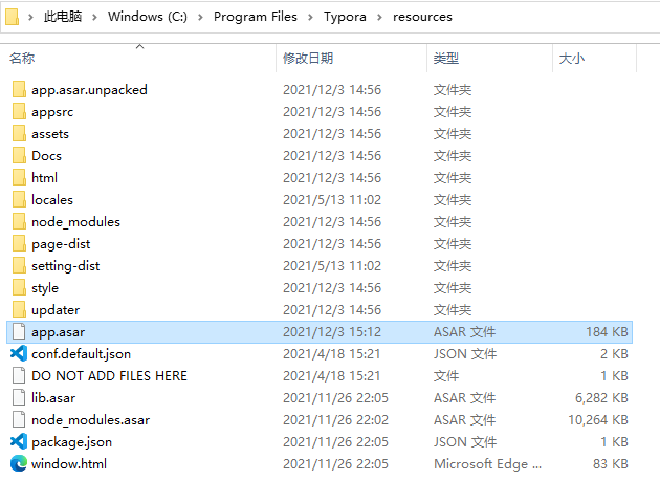Select the node_modules folder name
Viewport: 660px width, 480px height.
(x=75, y=222)
